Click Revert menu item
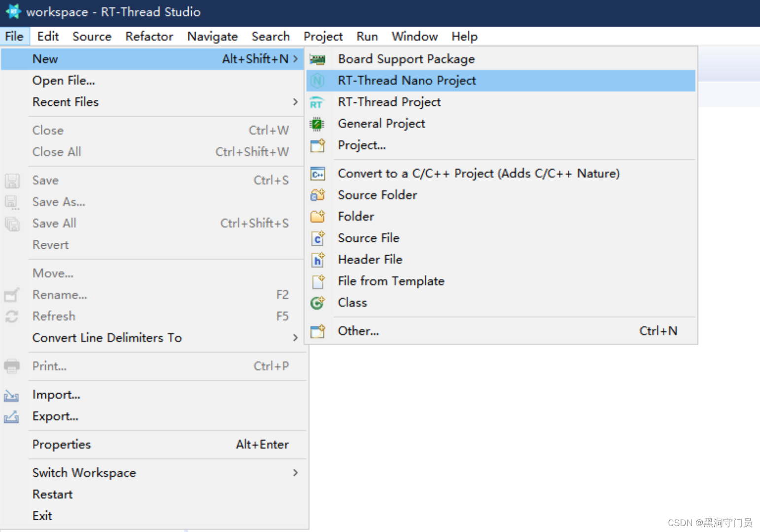The height and width of the screenshot is (532, 760). 152,245
